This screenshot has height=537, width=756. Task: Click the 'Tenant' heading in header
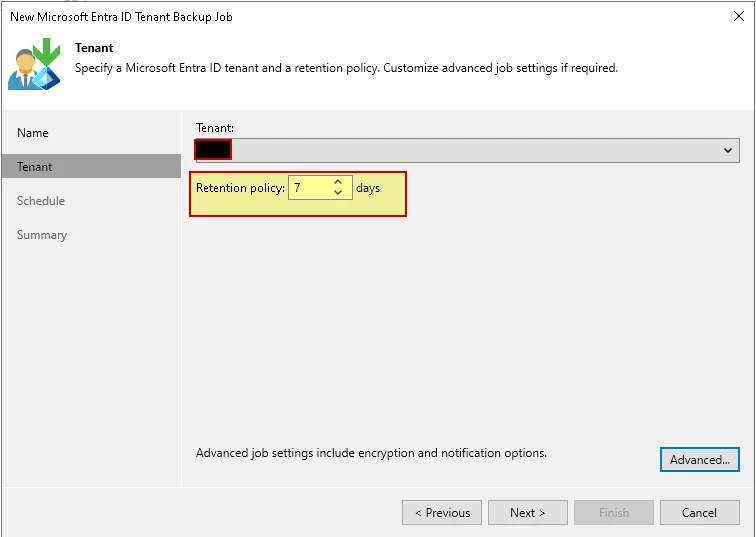coord(94,48)
